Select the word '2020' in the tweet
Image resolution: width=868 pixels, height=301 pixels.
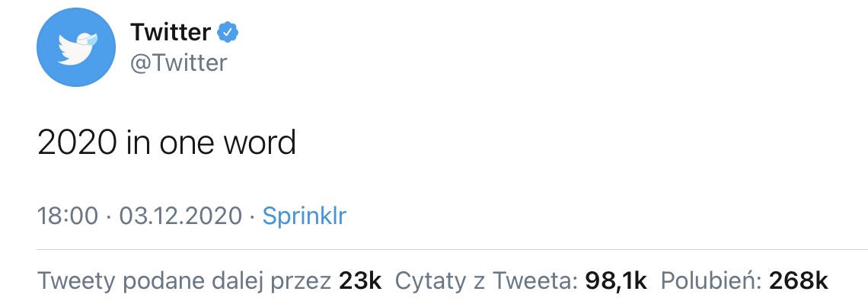[76, 143]
